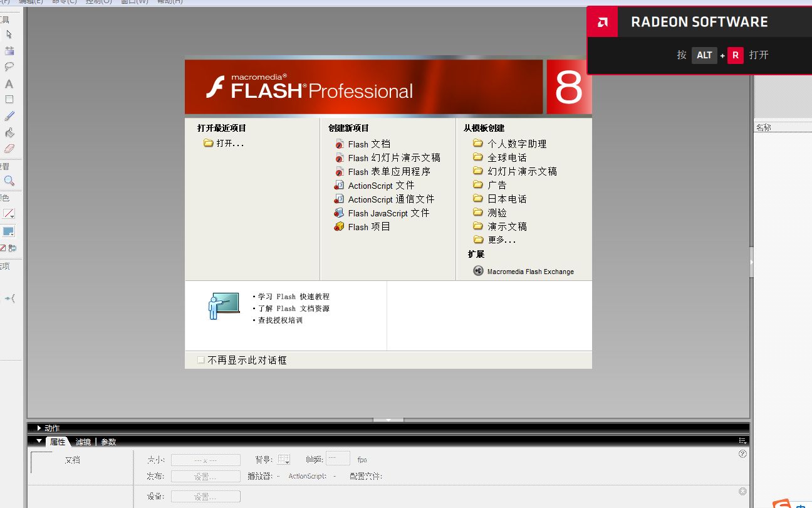The height and width of the screenshot is (508, 812).
Task: Click the Swap Colors button
Action: pos(13,248)
